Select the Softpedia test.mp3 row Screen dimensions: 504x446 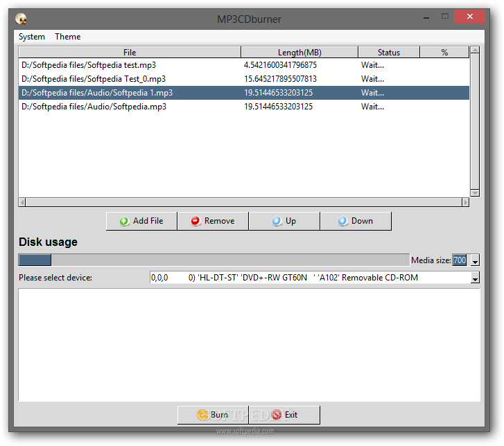coord(243,65)
